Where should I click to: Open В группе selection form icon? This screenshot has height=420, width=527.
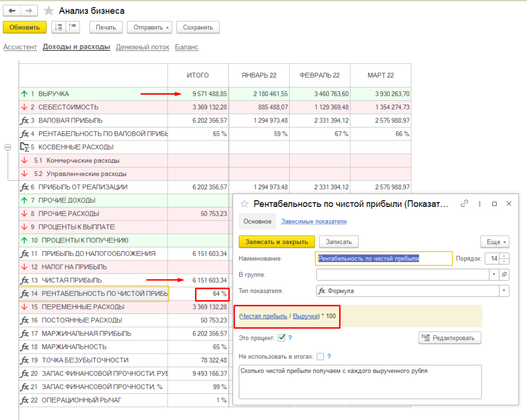[504, 274]
